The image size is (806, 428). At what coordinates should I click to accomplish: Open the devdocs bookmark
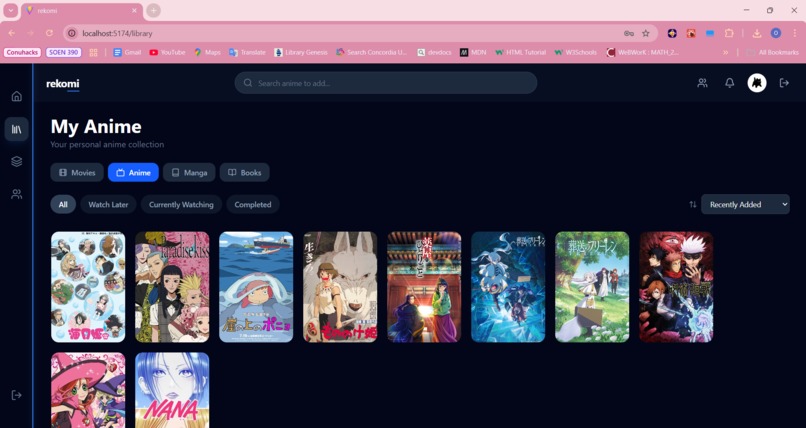[x=434, y=52]
